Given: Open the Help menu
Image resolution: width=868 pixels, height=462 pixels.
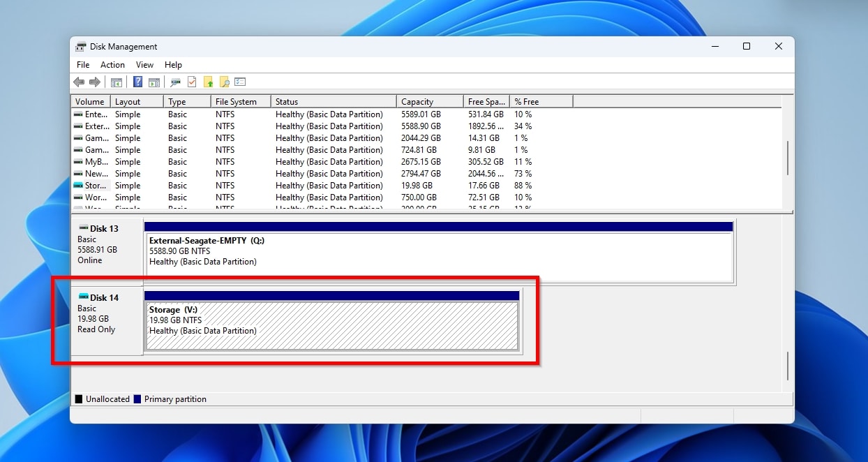Looking at the screenshot, I should click(x=173, y=65).
